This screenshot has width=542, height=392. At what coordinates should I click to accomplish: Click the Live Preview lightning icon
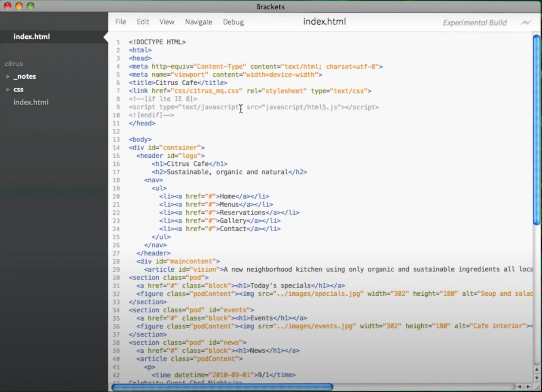(x=526, y=23)
